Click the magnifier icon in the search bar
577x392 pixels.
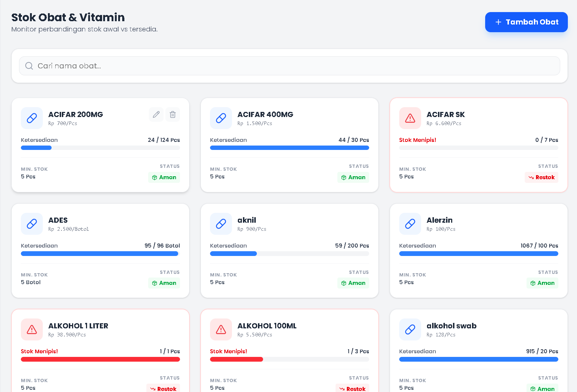[x=29, y=66]
